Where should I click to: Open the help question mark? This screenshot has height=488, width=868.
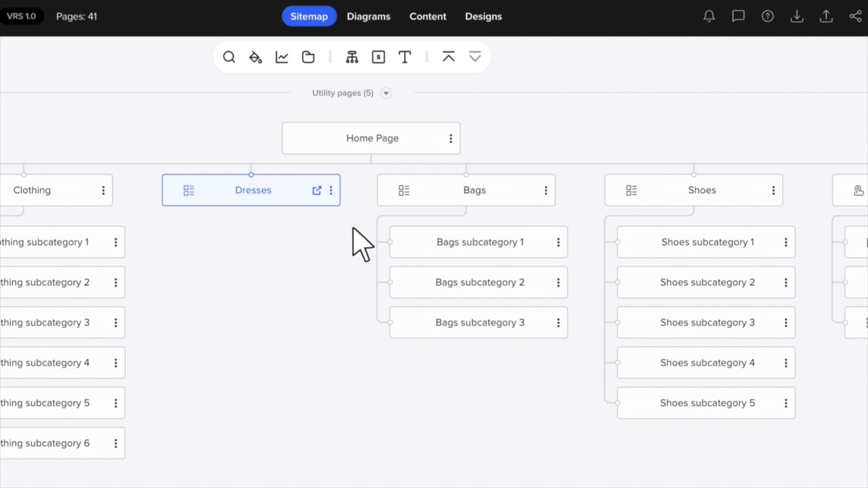coord(768,16)
